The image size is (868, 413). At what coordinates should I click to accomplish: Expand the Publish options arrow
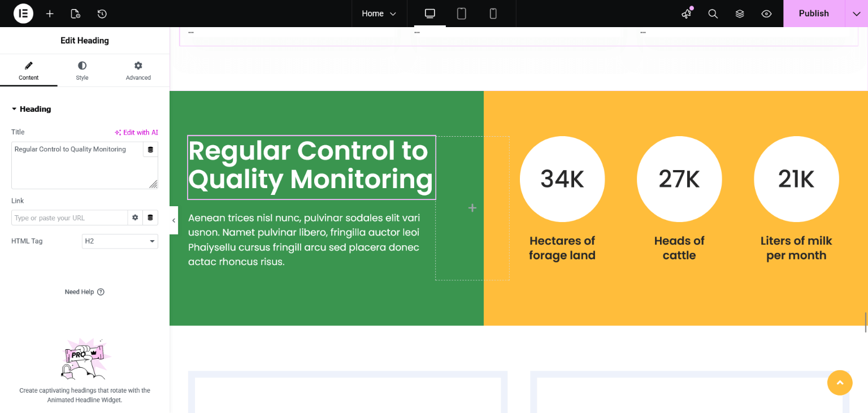point(856,14)
